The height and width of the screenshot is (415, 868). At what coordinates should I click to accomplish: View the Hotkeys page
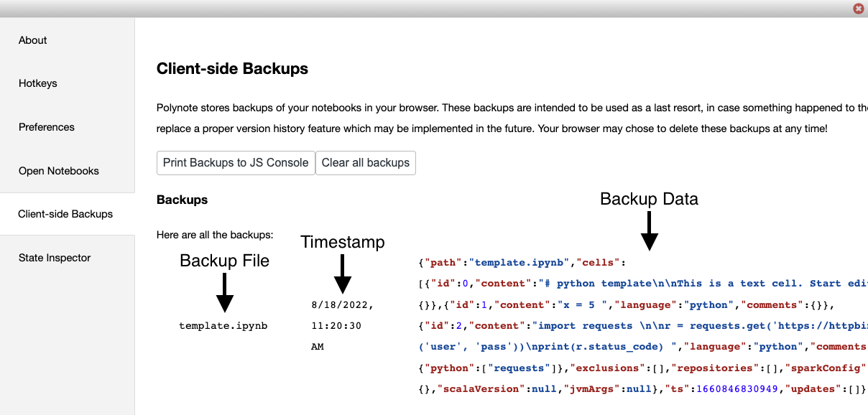pos(37,83)
